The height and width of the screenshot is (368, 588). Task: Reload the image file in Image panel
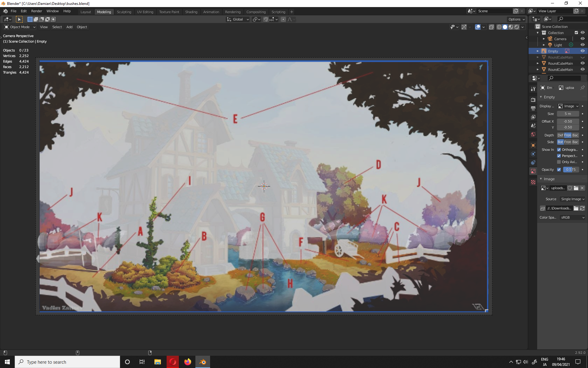[582, 208]
